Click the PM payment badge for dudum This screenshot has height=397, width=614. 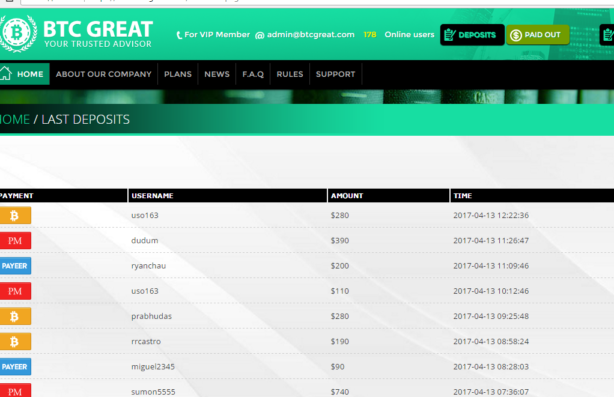click(15, 240)
